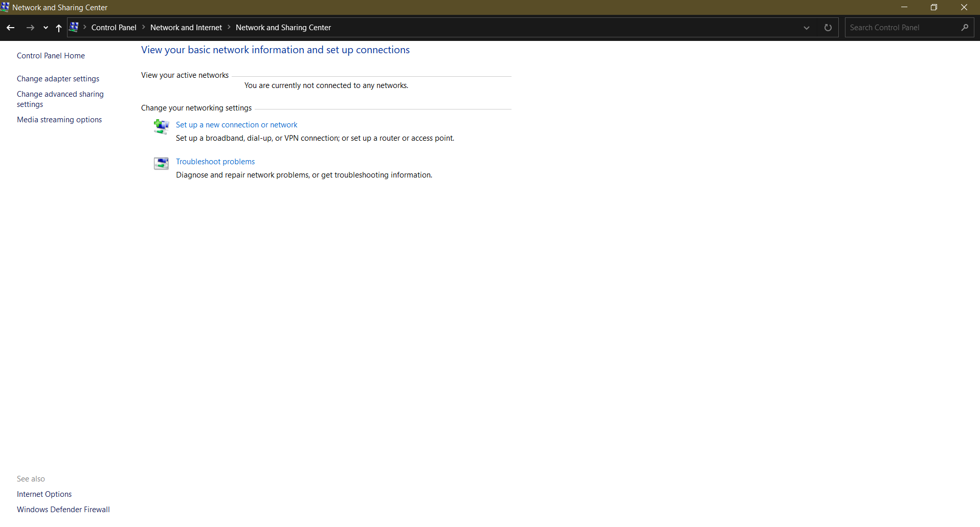Open Control Panel Home
980x527 pixels.
51,56
